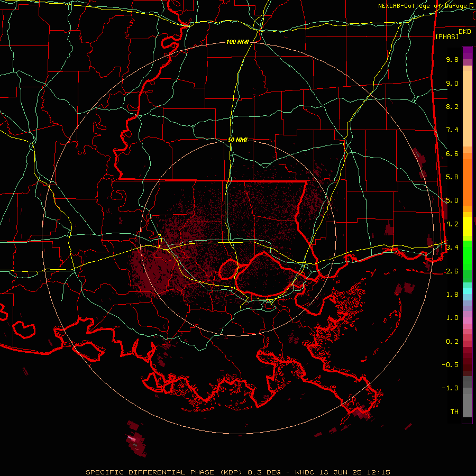
Task: Pick the bright green segment of the color bar
Action: tap(467, 255)
